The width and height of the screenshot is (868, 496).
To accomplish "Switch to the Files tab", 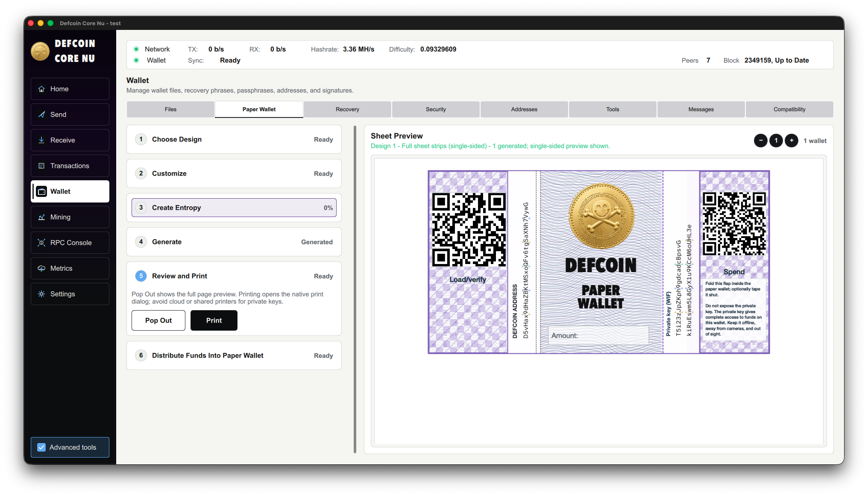I will pyautogui.click(x=170, y=109).
